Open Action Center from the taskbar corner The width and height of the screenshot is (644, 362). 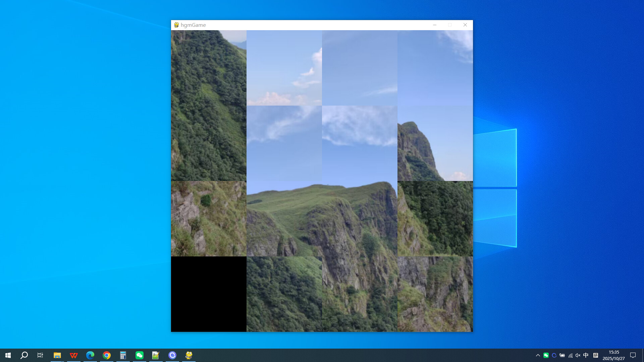click(x=633, y=355)
